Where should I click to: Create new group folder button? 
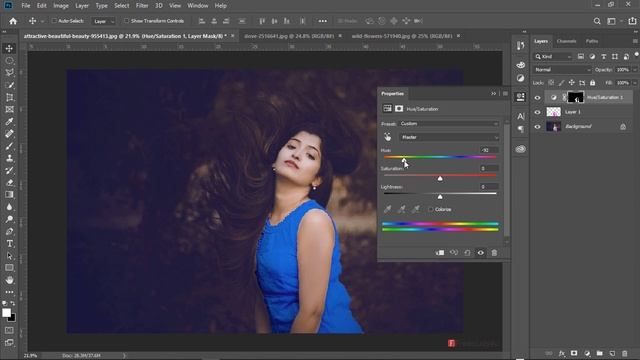[599, 353]
